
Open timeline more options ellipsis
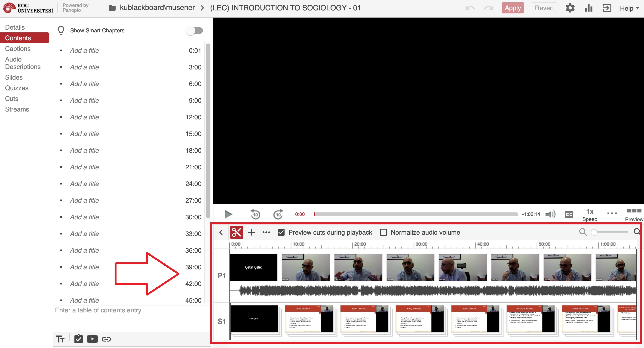[x=266, y=232]
